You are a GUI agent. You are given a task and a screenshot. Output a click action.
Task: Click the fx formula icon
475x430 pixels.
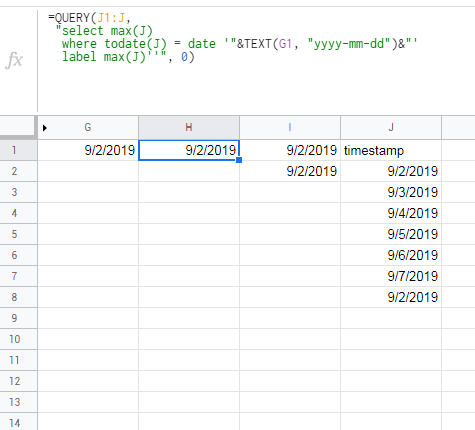point(14,60)
